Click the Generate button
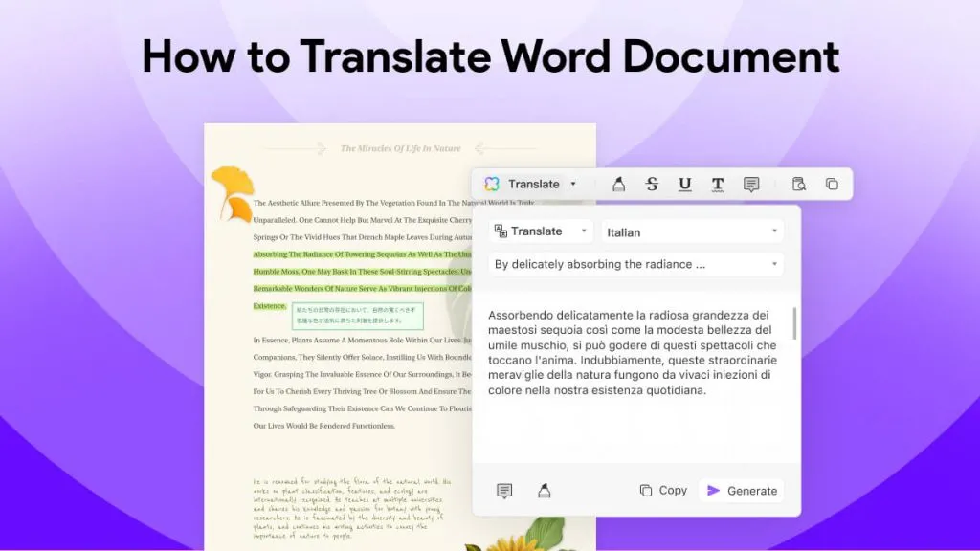Screen dimensions: 980x551 point(742,491)
